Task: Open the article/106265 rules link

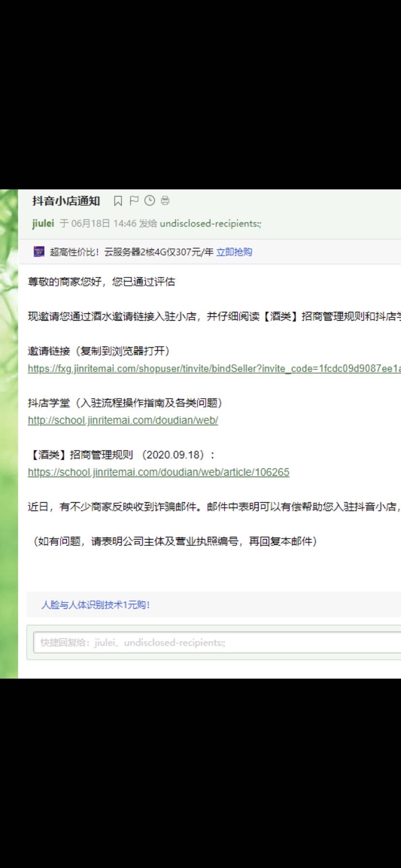Action: [x=158, y=472]
